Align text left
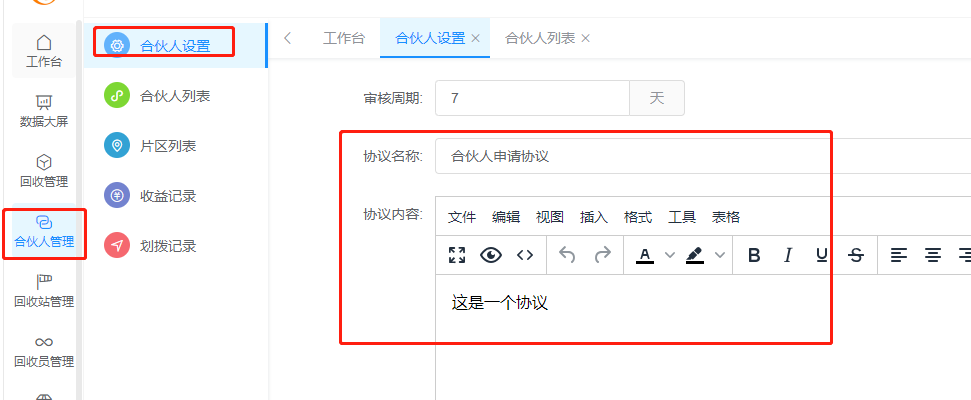971x400 pixels. tap(899, 255)
